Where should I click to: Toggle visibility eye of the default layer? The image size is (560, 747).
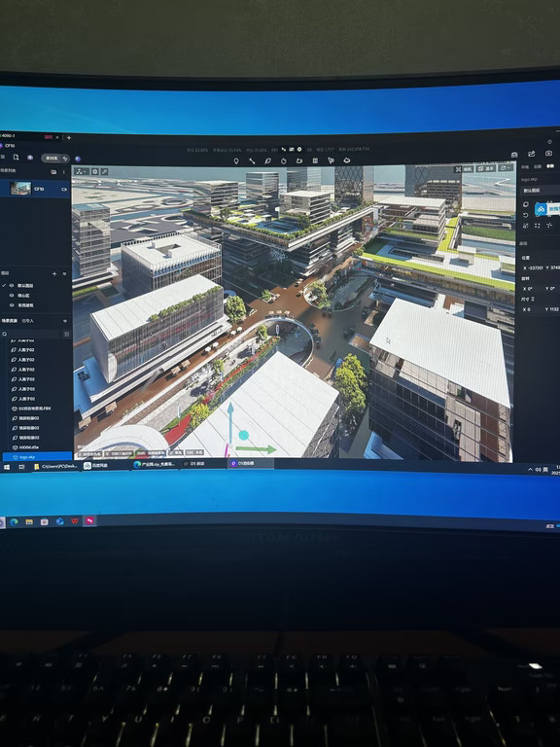[12, 285]
